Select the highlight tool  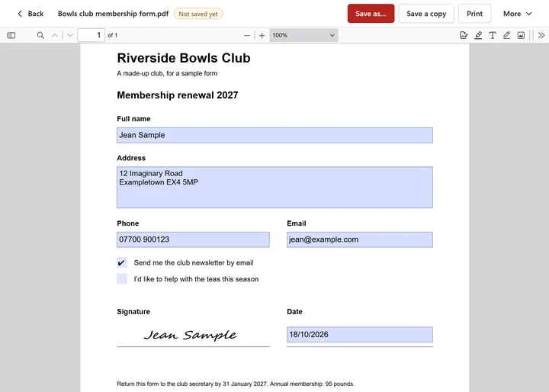[x=478, y=35]
